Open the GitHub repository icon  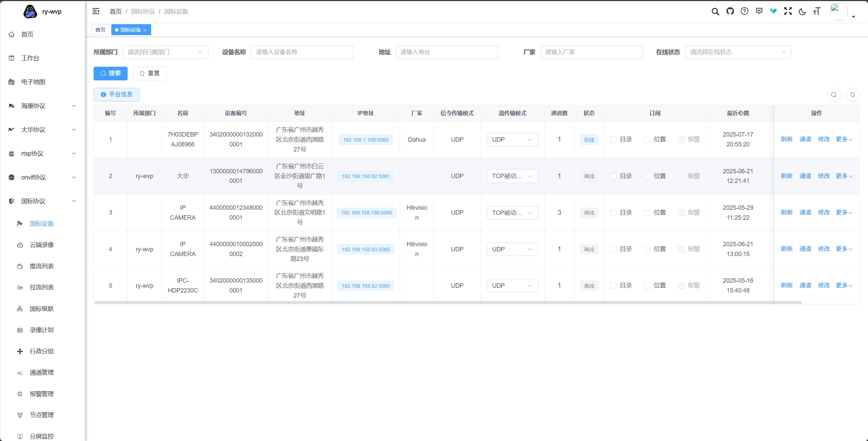coord(730,12)
